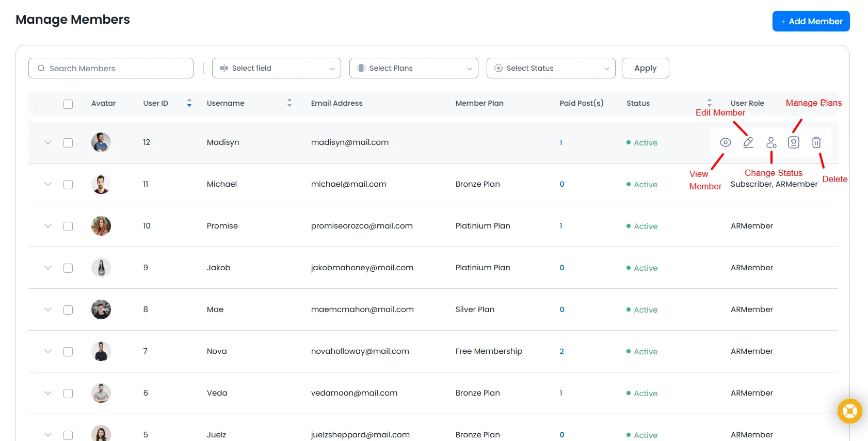The height and width of the screenshot is (441, 868).
Task: Open the Select field dropdown
Action: click(x=276, y=68)
